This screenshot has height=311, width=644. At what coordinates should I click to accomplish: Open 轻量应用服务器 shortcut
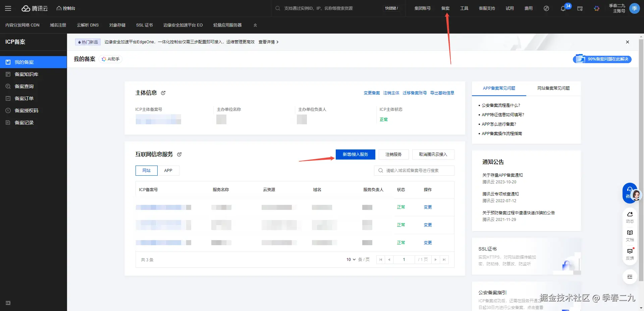coord(227,25)
